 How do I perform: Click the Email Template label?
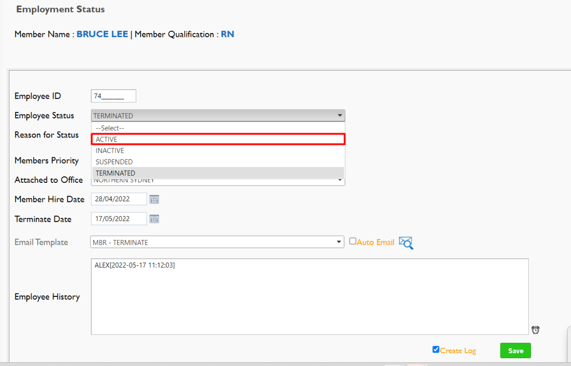[x=41, y=242]
